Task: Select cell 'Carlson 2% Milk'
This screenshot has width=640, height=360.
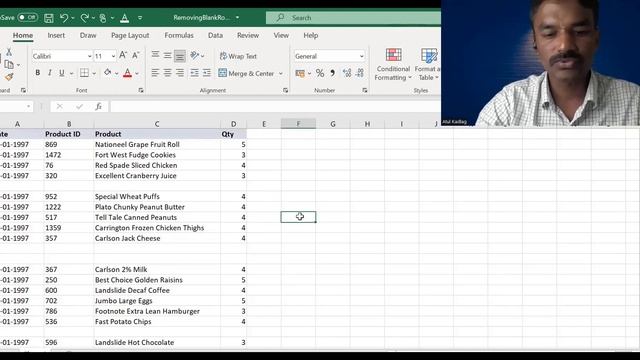Action: click(x=157, y=269)
